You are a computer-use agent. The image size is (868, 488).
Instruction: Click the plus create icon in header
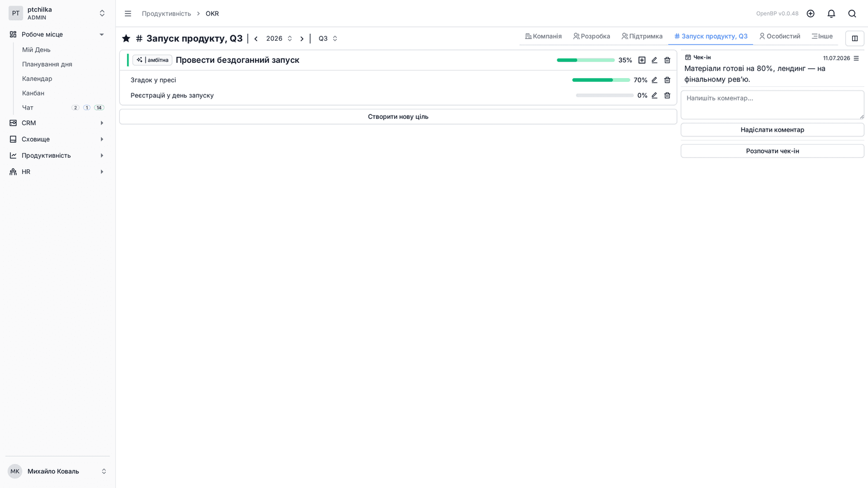[x=810, y=14]
